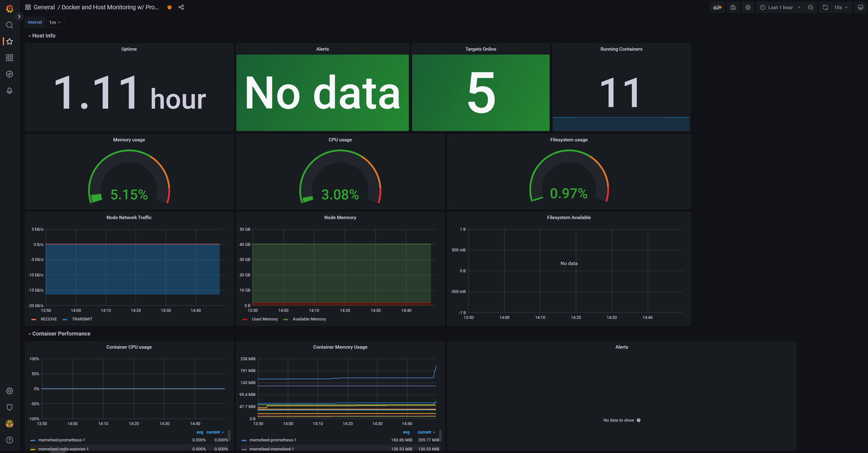
Task: Open dashboard settings gear in top bar
Action: (x=748, y=8)
